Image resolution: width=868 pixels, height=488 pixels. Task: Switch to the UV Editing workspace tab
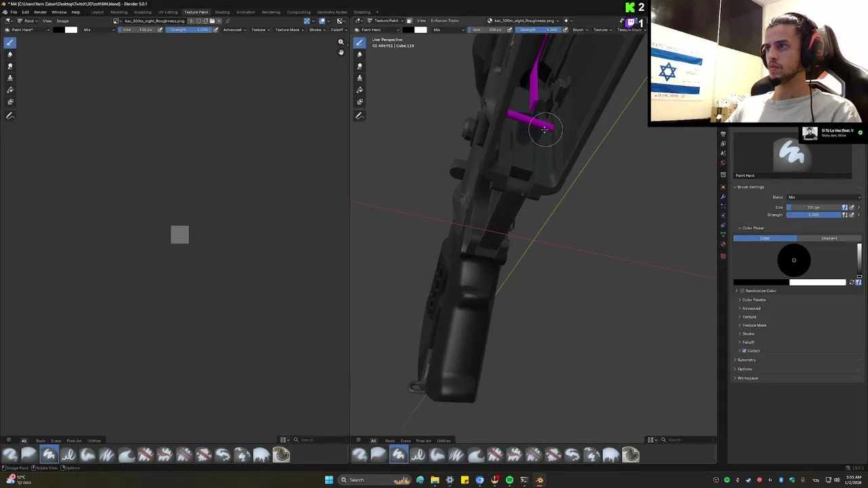pos(167,12)
